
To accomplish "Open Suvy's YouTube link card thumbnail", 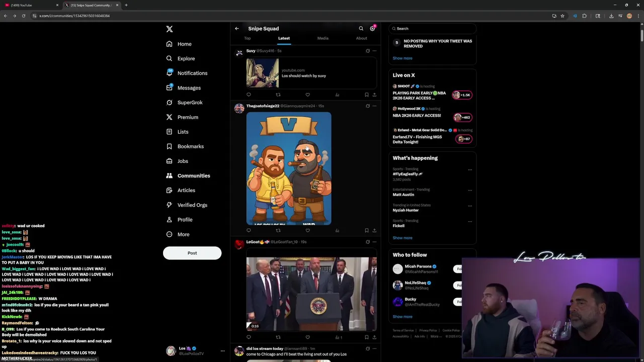I will pyautogui.click(x=262, y=73).
